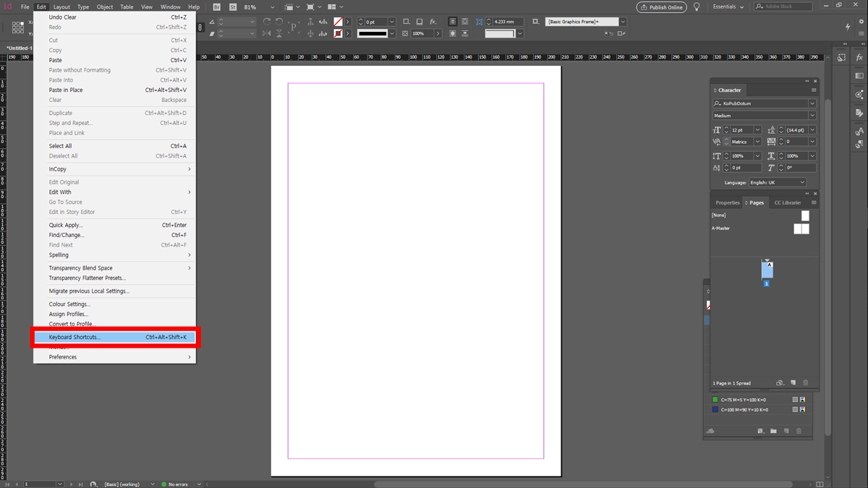Click the lightning quick apply icon
Screen dimensions: 868x488
(x=848, y=27)
